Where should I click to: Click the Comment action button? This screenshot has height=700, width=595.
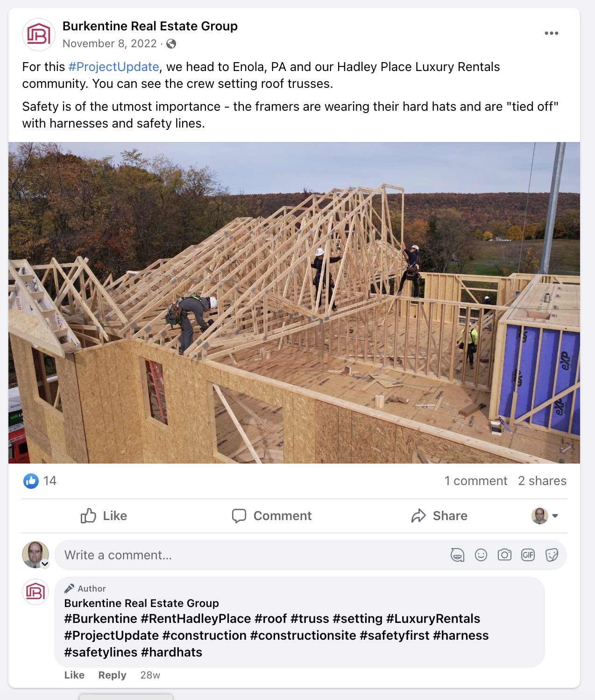click(272, 516)
